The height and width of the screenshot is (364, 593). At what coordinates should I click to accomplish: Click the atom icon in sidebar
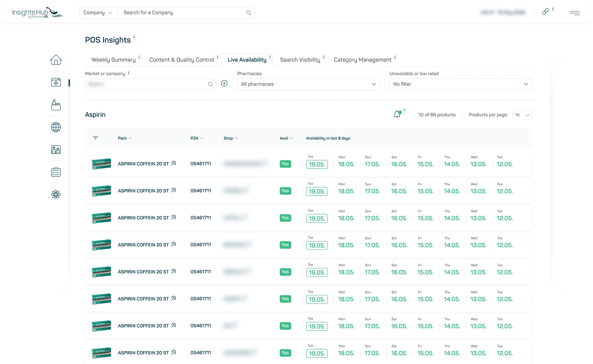(x=56, y=195)
